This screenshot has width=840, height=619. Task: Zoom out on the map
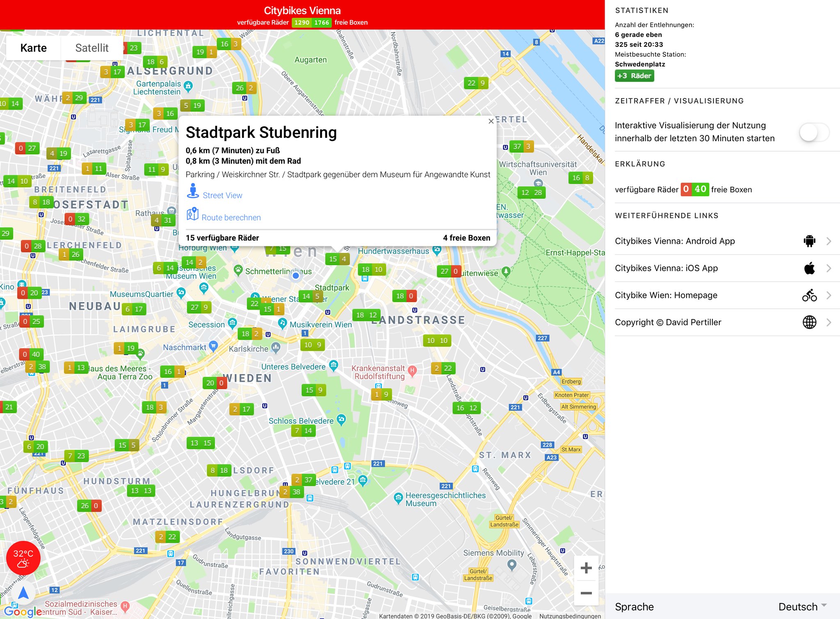[x=586, y=593]
